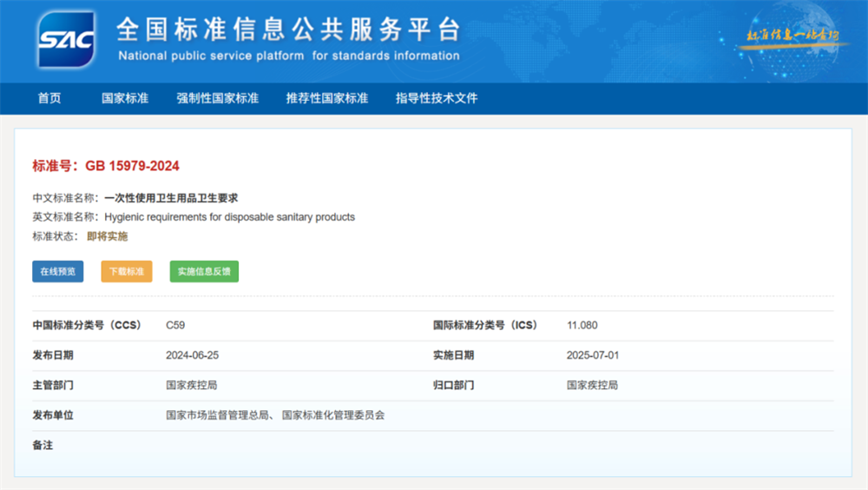Click the 发布日期 label
868x490 pixels.
pos(53,355)
